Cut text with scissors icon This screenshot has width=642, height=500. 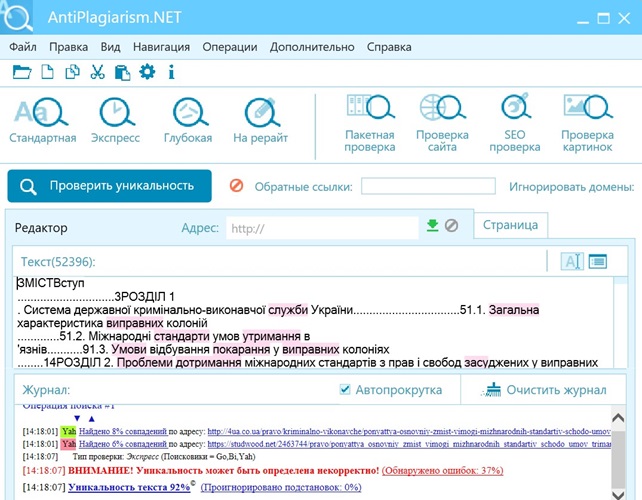pyautogui.click(x=97, y=72)
